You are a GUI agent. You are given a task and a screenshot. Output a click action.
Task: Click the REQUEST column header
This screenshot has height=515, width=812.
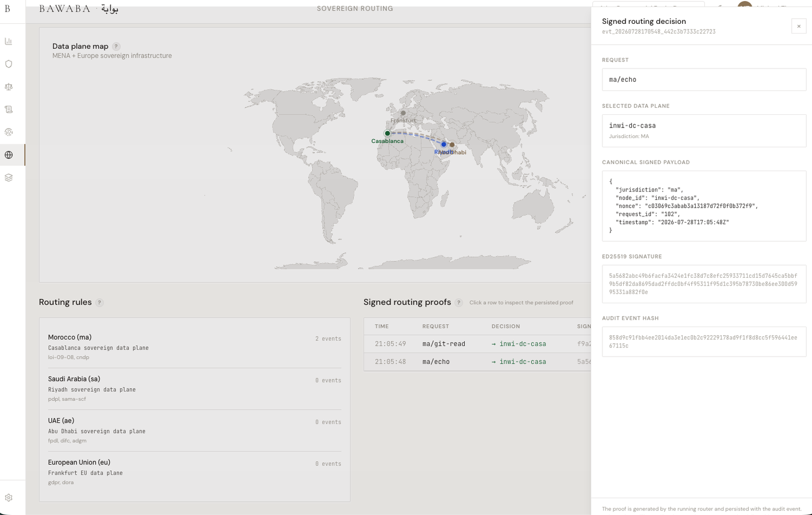(x=435, y=327)
